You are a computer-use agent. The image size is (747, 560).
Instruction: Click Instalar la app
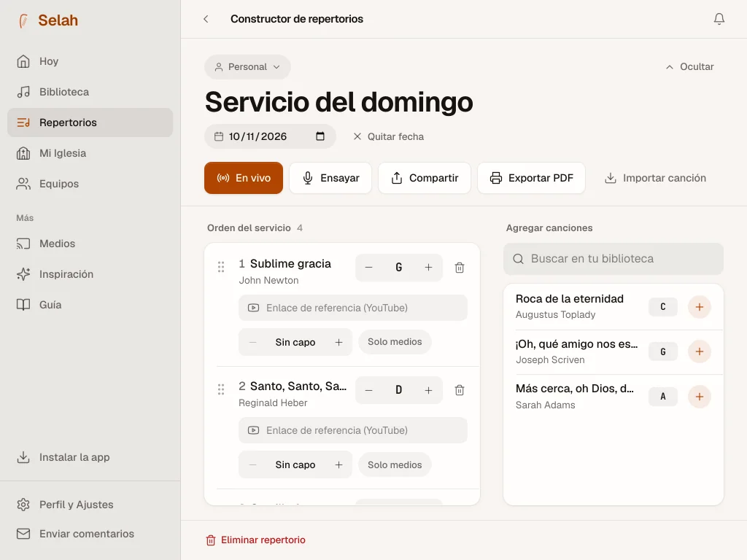pyautogui.click(x=90, y=457)
